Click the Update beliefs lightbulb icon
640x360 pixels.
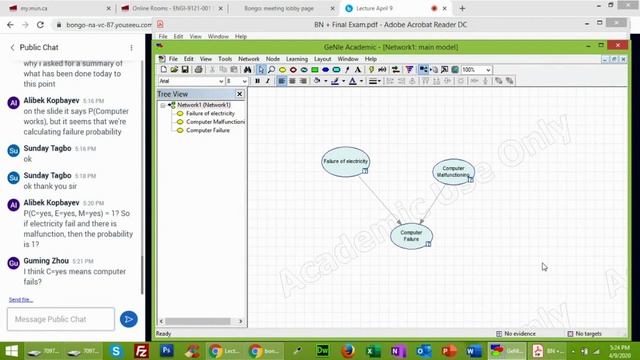tap(371, 70)
